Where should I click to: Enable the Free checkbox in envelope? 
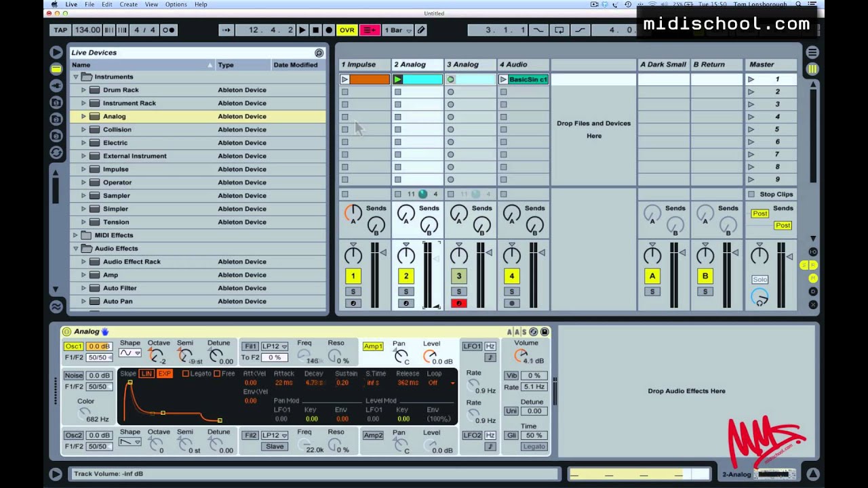tap(217, 373)
